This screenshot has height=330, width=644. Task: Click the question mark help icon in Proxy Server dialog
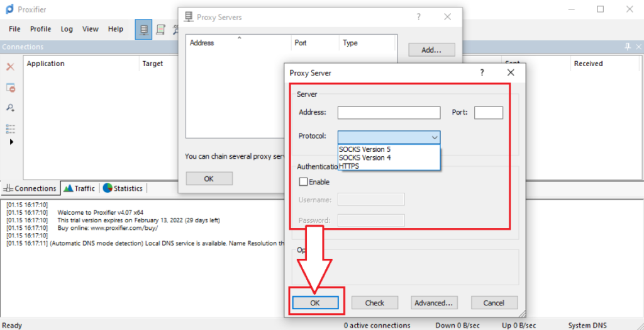click(482, 72)
